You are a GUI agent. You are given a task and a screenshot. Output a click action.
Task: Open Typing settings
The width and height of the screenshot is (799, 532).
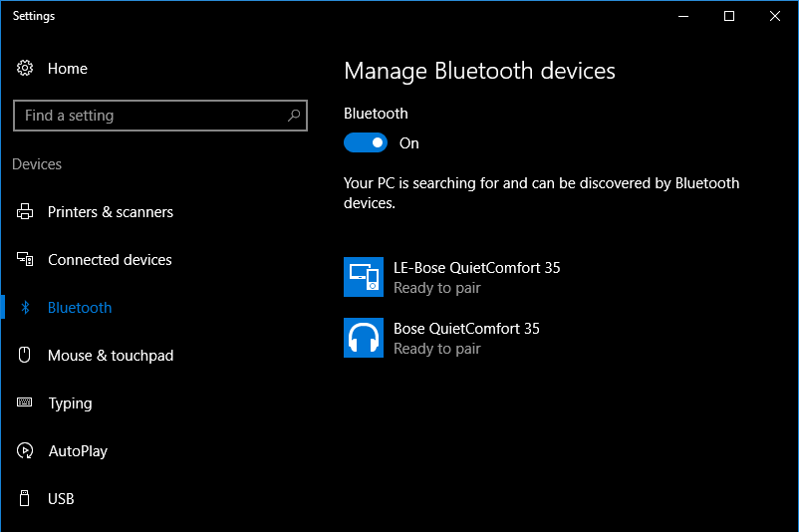tap(71, 403)
